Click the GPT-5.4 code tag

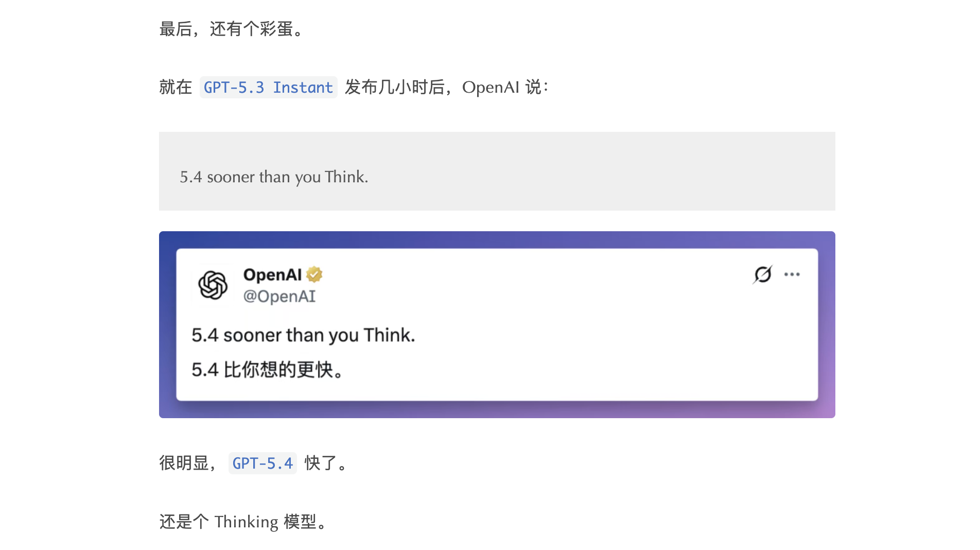click(x=262, y=463)
